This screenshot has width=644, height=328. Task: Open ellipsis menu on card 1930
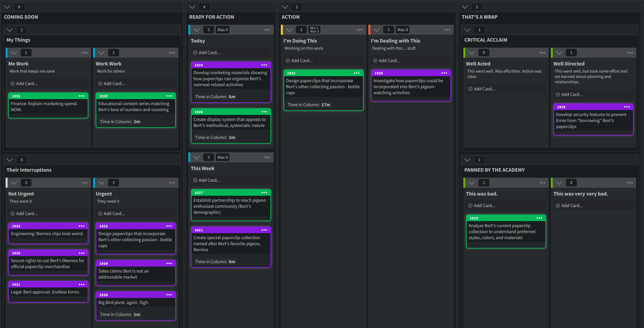[169, 295]
